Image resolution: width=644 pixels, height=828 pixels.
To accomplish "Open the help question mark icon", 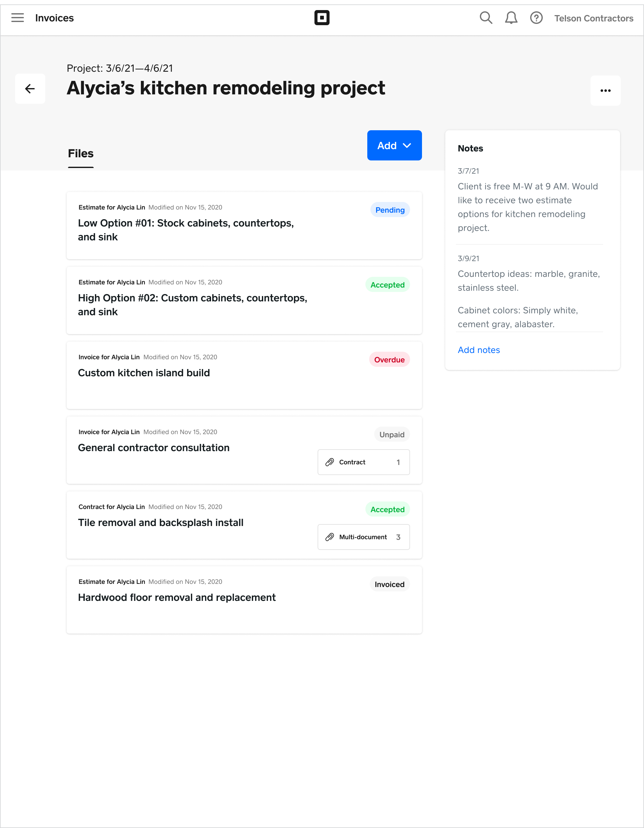I will pos(536,17).
